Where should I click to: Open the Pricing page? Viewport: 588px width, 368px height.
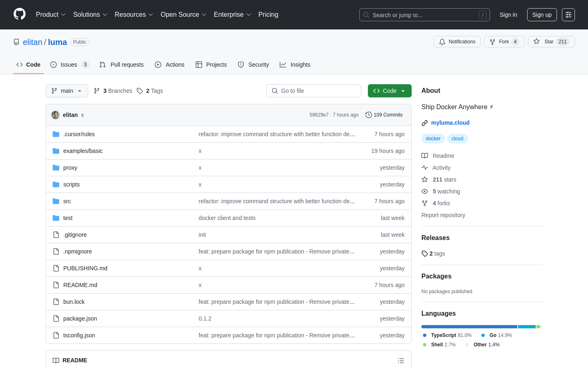click(268, 15)
